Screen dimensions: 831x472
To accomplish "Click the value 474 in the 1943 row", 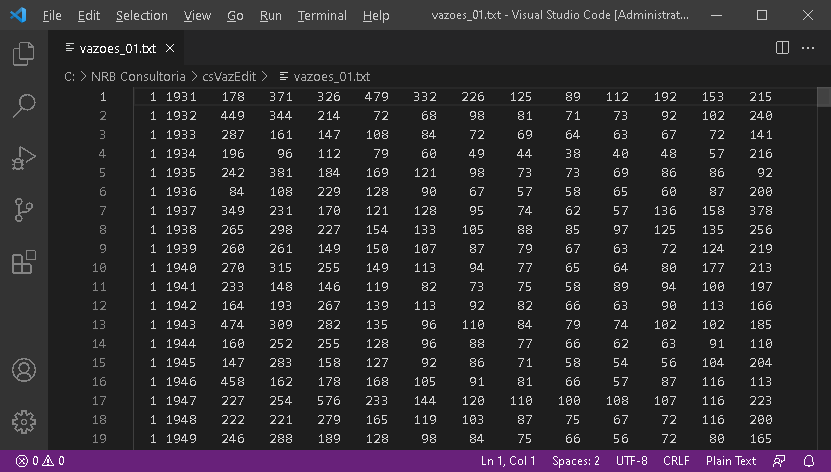I will coord(232,325).
